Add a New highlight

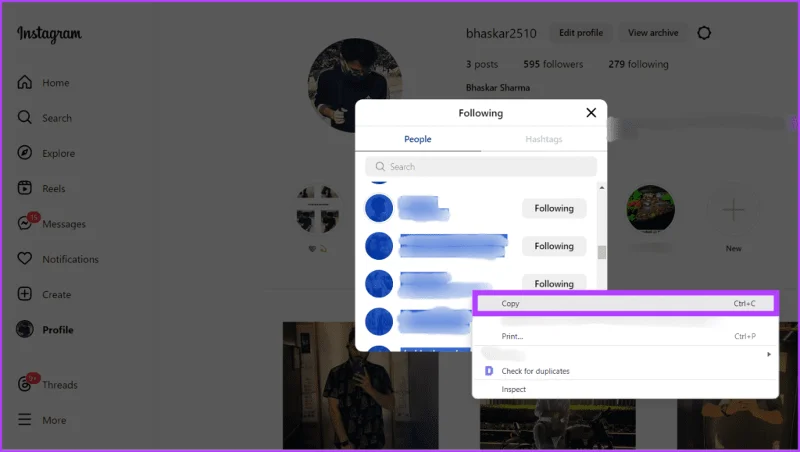click(733, 210)
